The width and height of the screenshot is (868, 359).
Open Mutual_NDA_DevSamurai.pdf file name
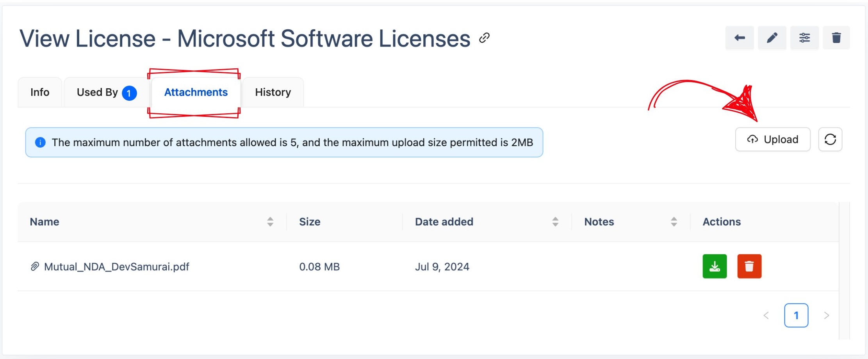[x=116, y=267]
